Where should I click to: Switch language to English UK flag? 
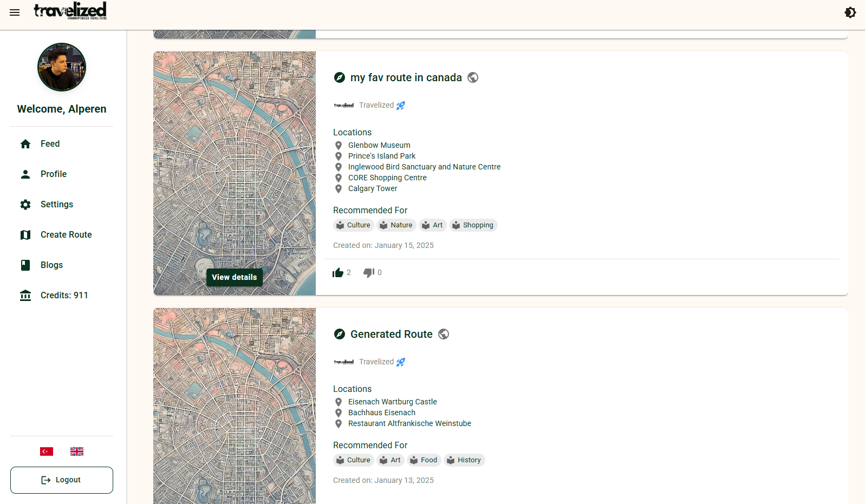[77, 451]
